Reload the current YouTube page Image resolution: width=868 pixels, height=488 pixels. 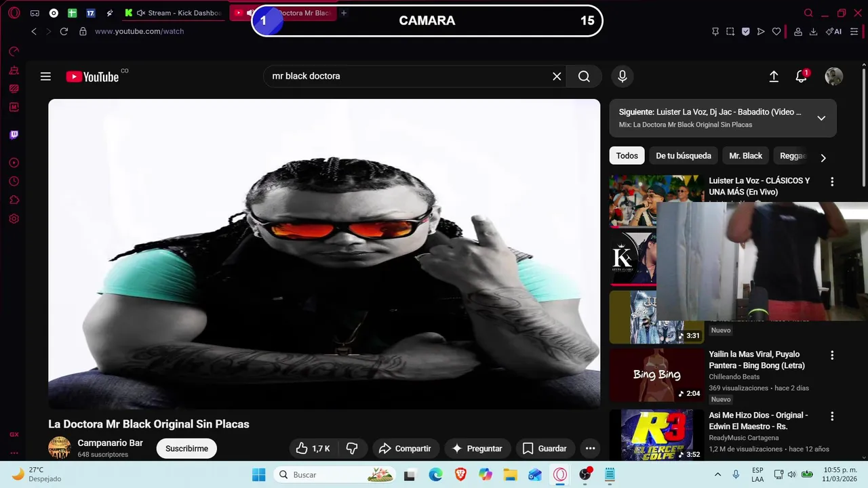(64, 31)
